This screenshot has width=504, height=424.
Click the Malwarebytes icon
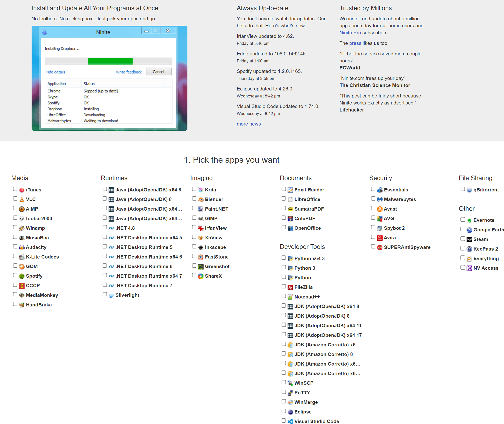tap(380, 200)
